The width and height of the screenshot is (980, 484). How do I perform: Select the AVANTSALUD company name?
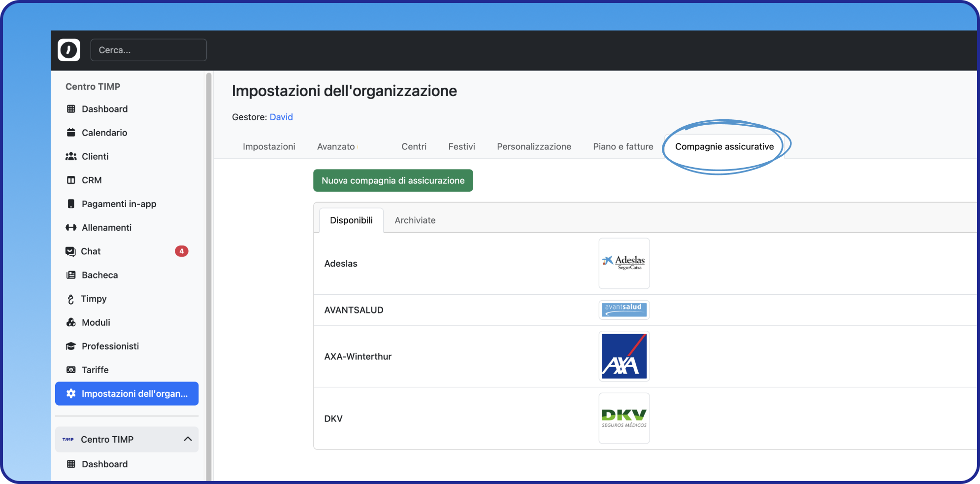tap(354, 310)
